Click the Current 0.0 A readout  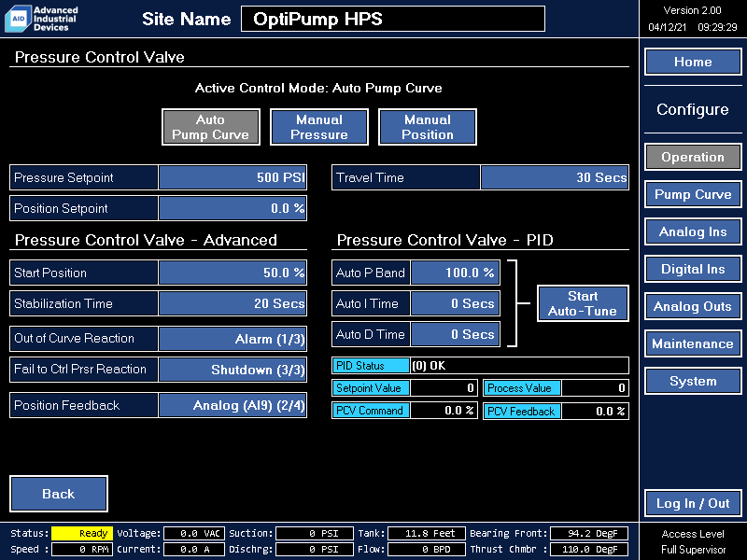pos(194,549)
